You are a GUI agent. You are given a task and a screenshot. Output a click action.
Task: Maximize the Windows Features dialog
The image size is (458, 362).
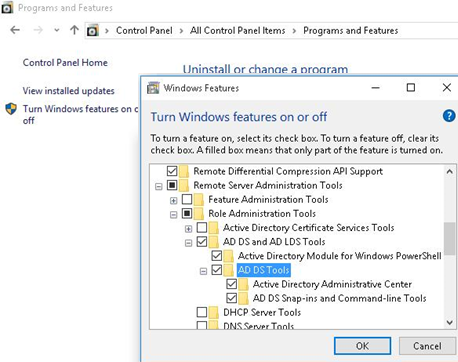pos(411,88)
